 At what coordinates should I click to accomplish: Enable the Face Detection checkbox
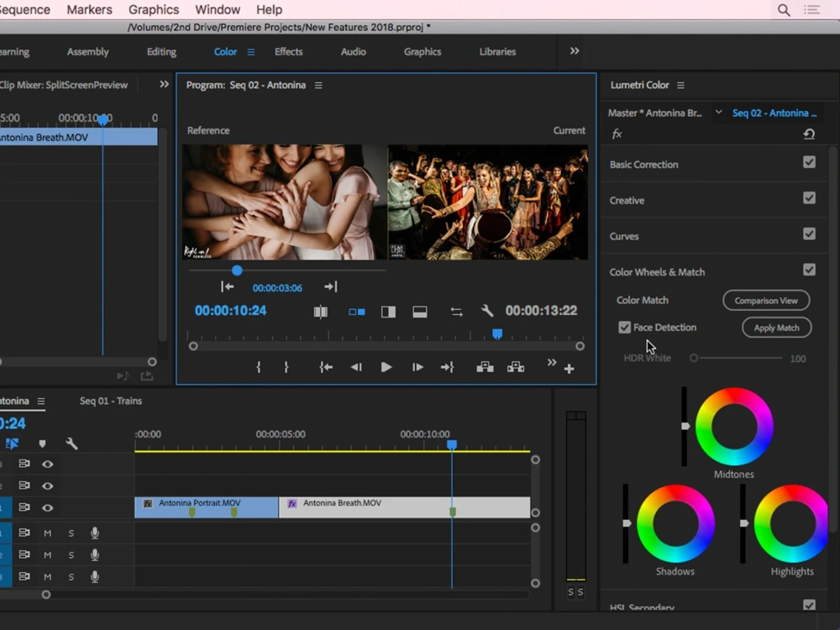click(624, 327)
